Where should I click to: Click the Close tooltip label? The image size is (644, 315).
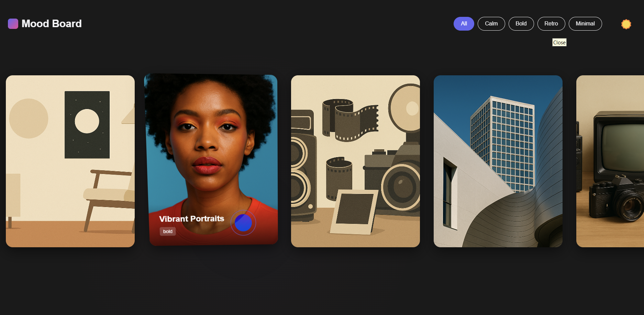click(559, 43)
